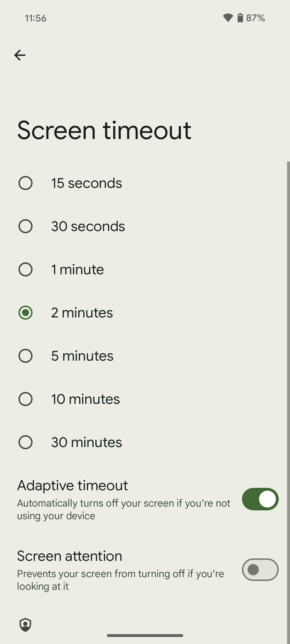Set timeout to 10 minutes

(x=26, y=399)
